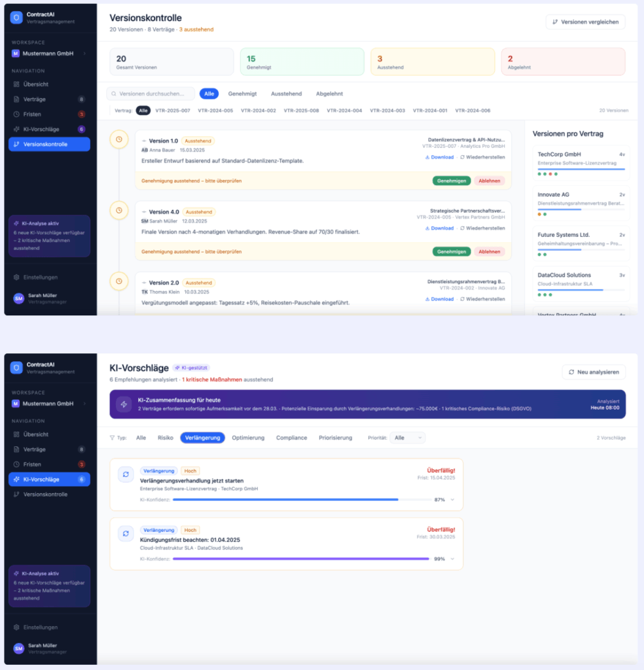Select the Genehmigt version filter pill
This screenshot has height=670, width=644.
(242, 94)
